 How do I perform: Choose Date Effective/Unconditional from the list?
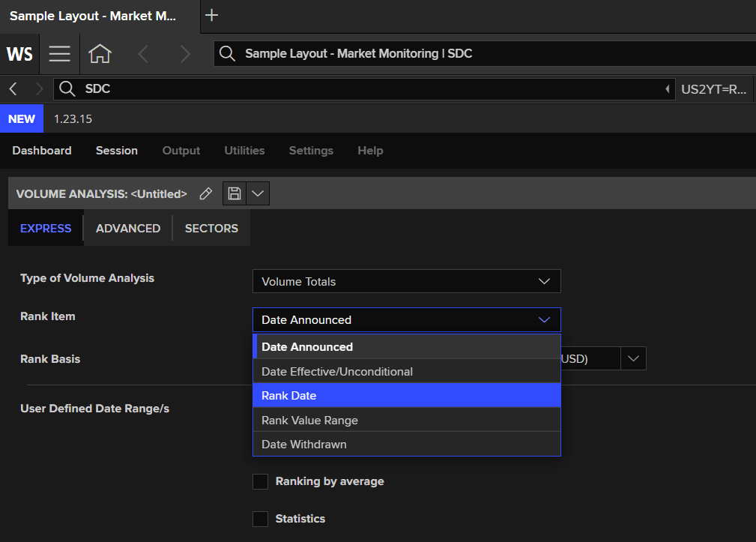coord(406,371)
